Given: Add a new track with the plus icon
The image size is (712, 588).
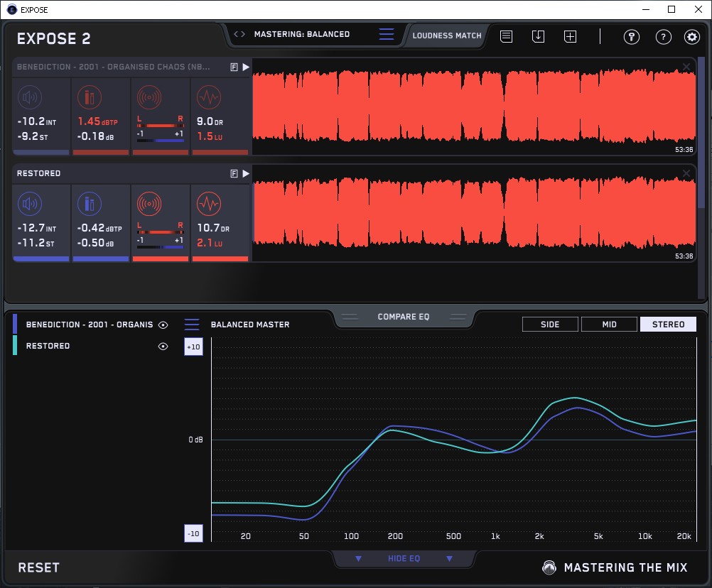Looking at the screenshot, I should point(570,36).
